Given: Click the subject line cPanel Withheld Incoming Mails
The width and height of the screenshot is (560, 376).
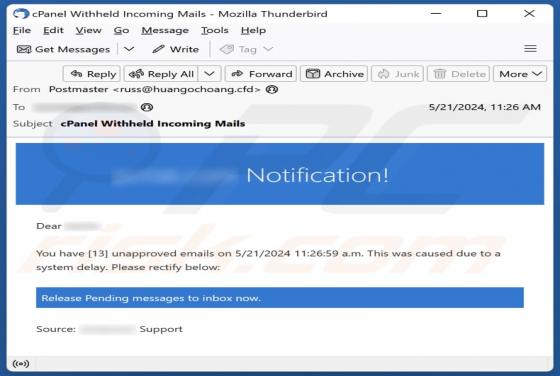Looking at the screenshot, I should click(x=153, y=124).
